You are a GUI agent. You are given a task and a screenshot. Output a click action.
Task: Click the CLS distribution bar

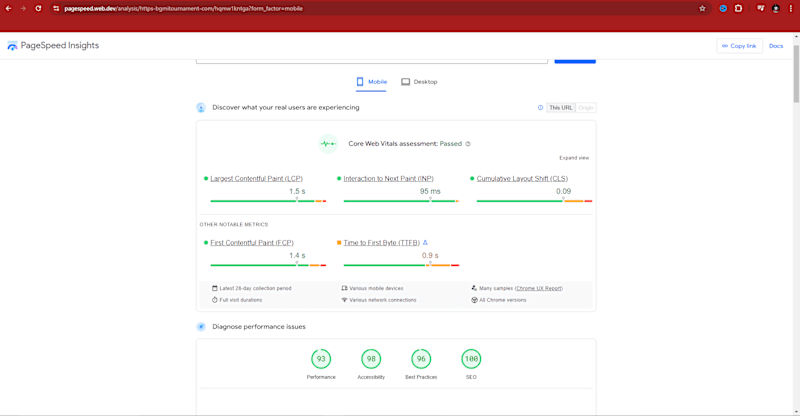(535, 201)
